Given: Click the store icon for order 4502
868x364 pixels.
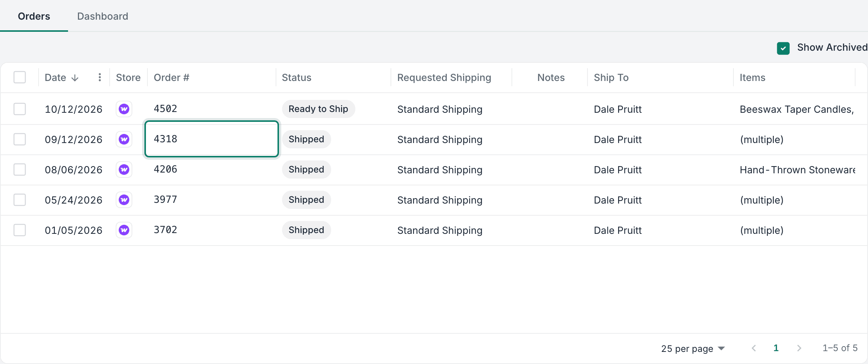Looking at the screenshot, I should tap(124, 109).
